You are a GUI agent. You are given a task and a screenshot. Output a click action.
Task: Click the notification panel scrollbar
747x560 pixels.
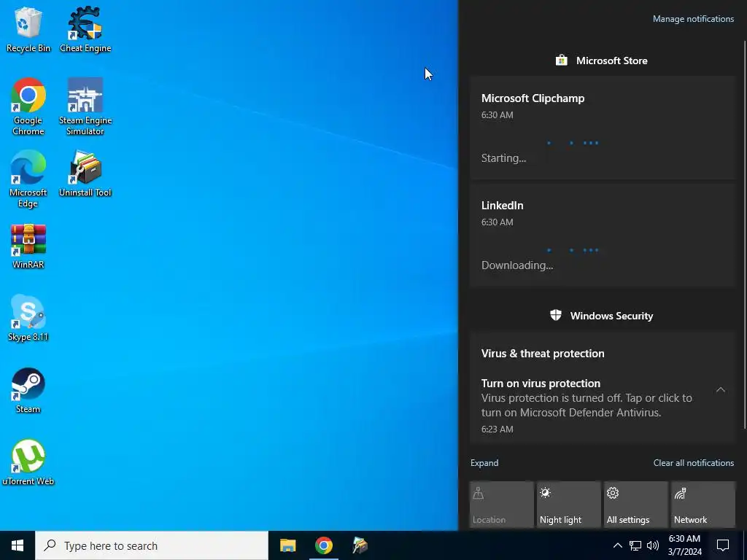point(745,234)
